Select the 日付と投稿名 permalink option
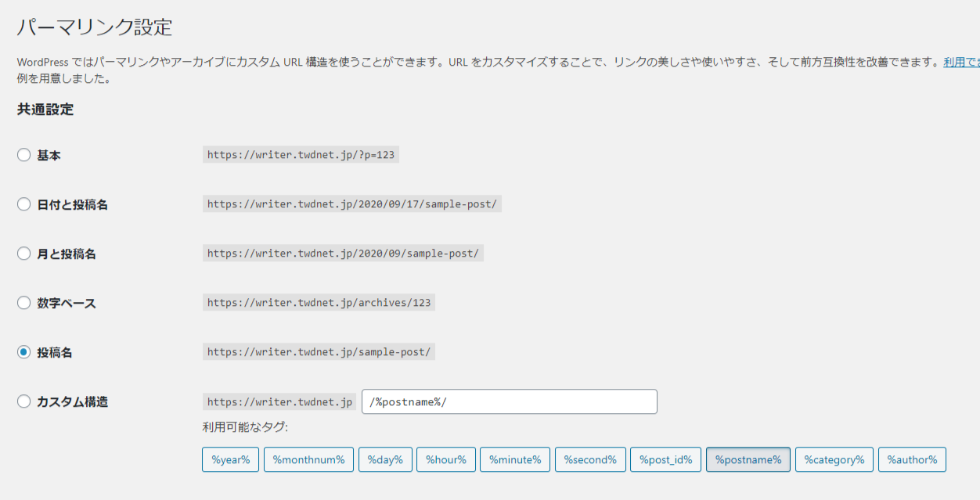The image size is (980, 500). coord(23,204)
